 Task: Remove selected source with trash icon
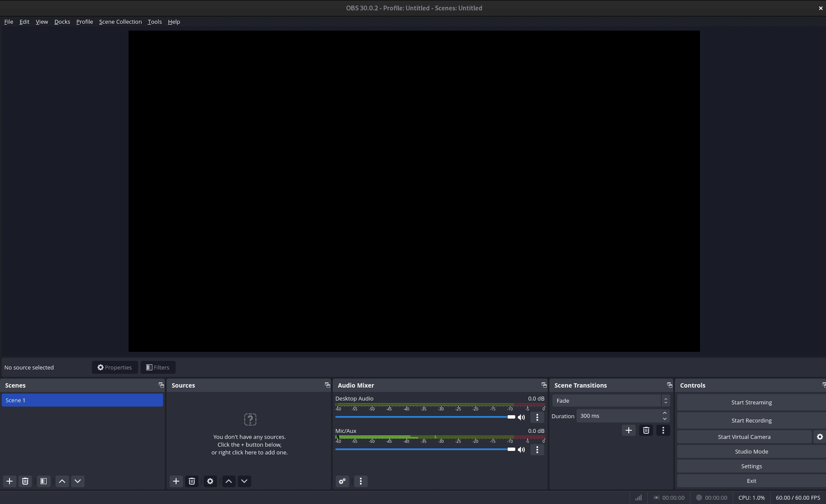coord(192,481)
